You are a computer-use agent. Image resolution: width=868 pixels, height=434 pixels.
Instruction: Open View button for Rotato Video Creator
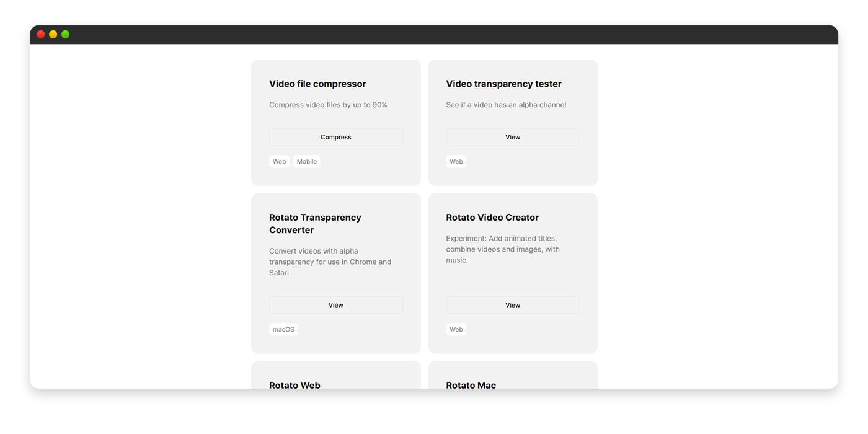pos(513,305)
